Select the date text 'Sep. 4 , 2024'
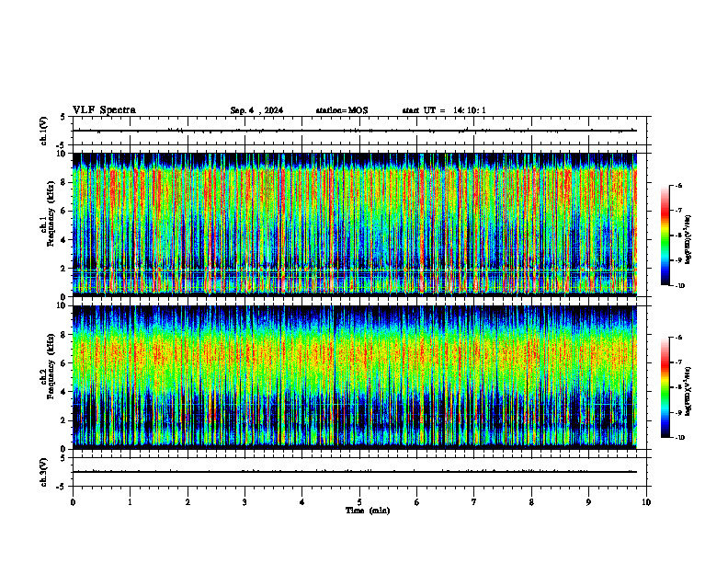 pos(256,110)
